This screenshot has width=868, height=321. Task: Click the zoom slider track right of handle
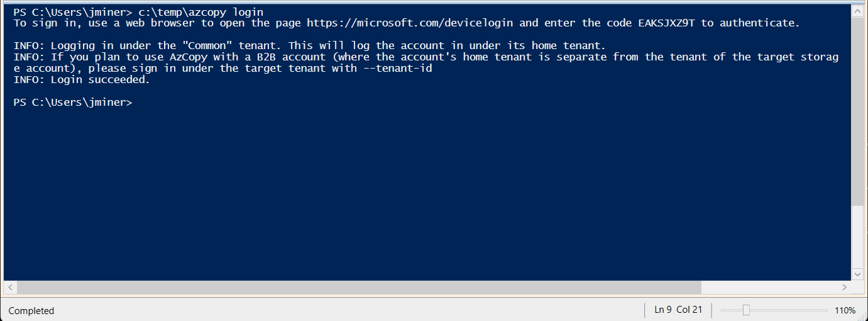789,310
